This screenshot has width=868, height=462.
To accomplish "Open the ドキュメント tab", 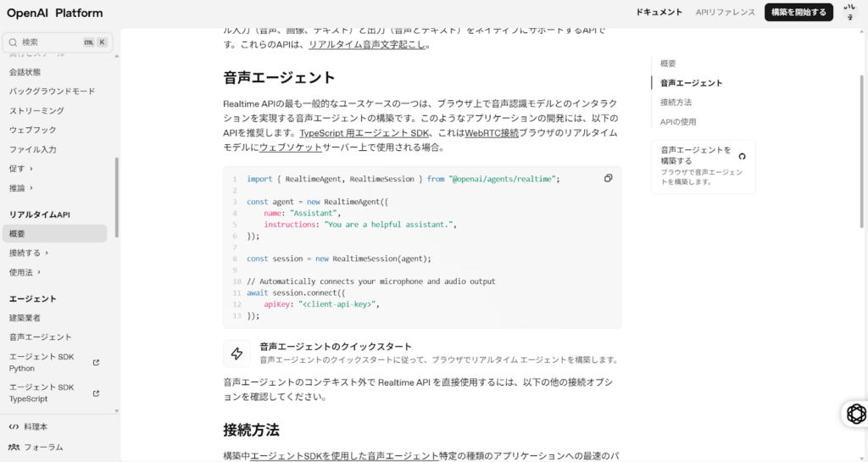I will pos(659,12).
